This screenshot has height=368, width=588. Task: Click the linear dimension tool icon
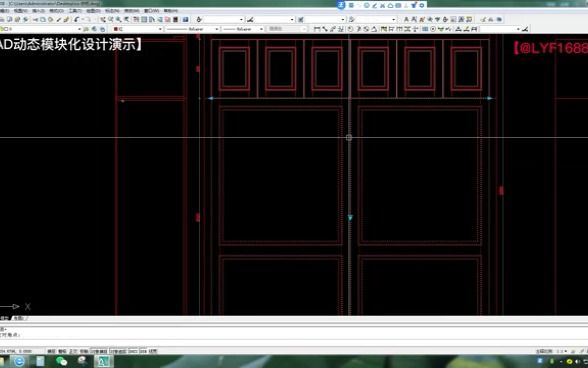317,29
